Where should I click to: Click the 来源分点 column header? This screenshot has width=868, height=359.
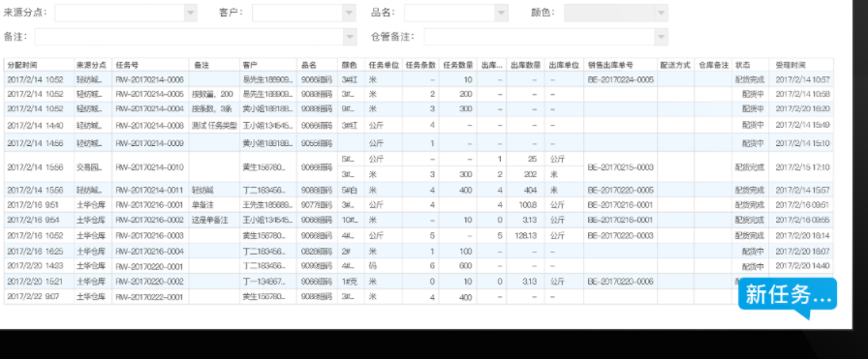pos(93,65)
